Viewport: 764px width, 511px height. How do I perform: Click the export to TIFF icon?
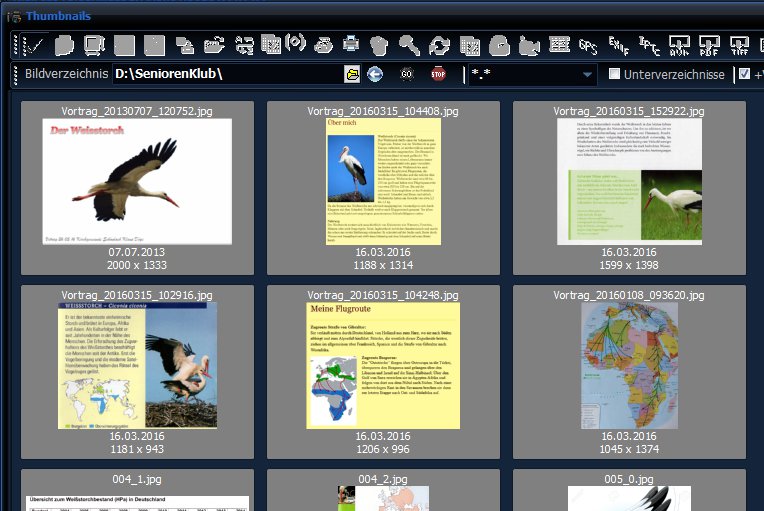739,45
